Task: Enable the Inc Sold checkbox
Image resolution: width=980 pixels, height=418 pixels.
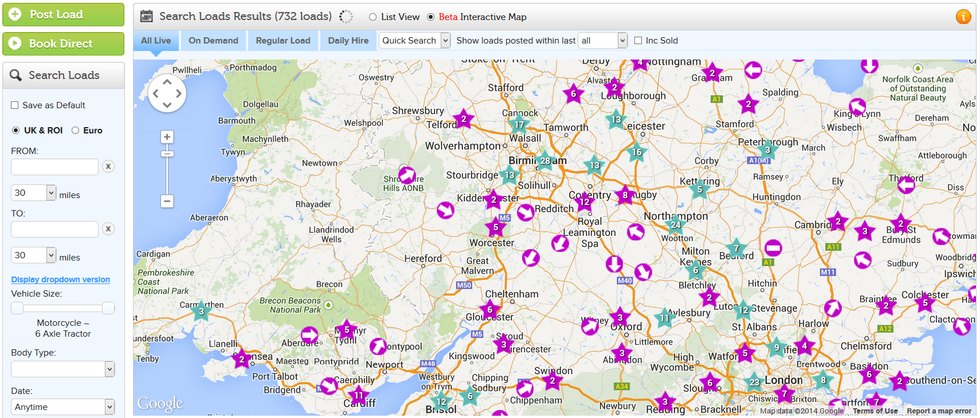Action: pyautogui.click(x=638, y=41)
